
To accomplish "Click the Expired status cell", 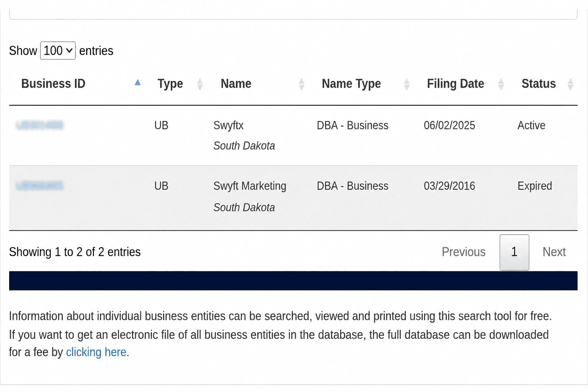I will coord(535,186).
